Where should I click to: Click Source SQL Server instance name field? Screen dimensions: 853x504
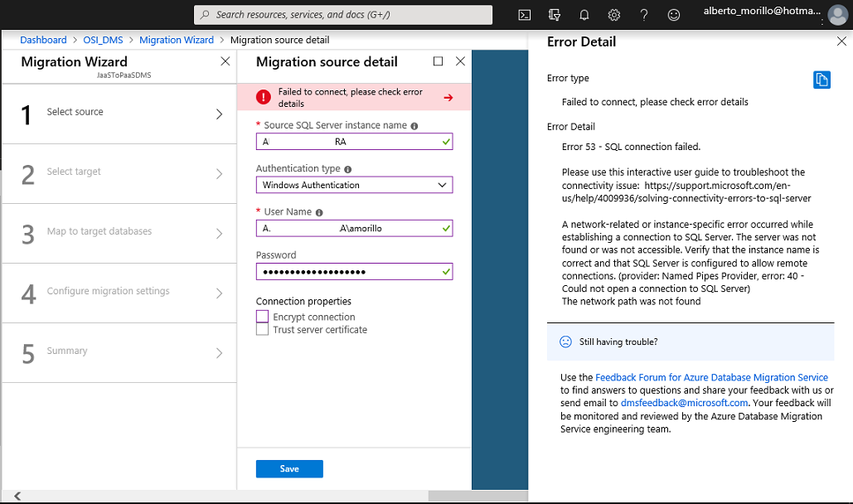[354, 142]
